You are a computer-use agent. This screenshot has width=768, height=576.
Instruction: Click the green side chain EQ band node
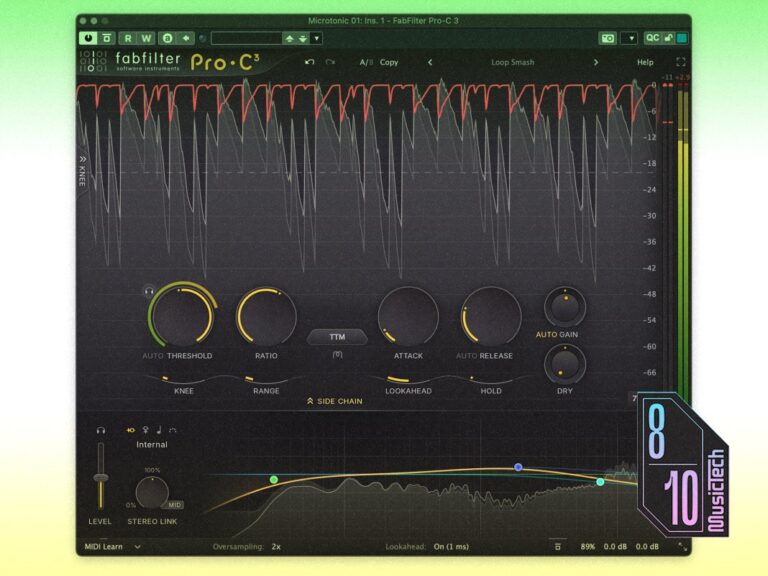(274, 480)
